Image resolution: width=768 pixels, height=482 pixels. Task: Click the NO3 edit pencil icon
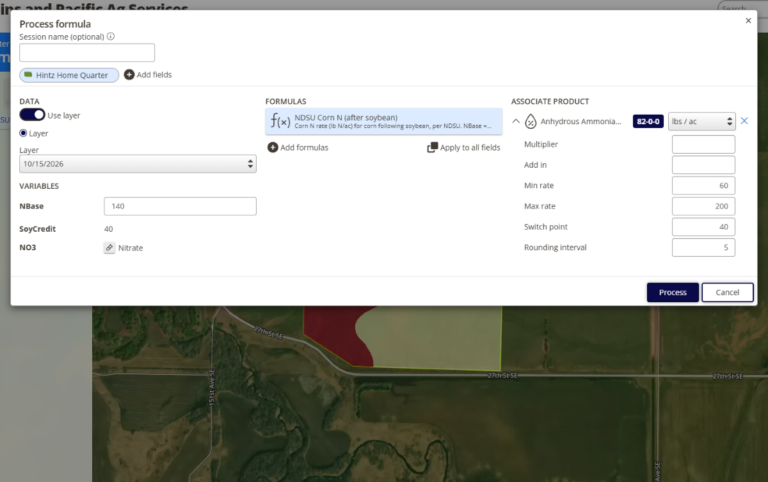pos(109,247)
